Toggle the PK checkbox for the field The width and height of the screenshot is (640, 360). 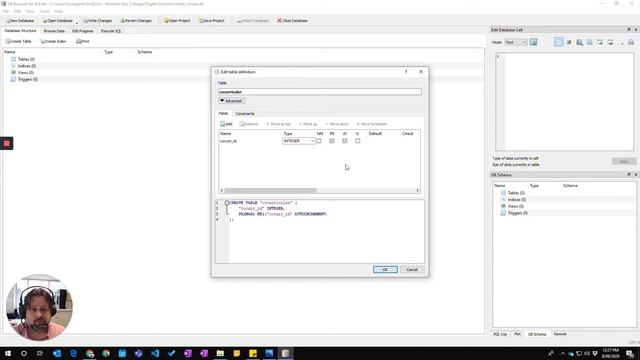332,141
